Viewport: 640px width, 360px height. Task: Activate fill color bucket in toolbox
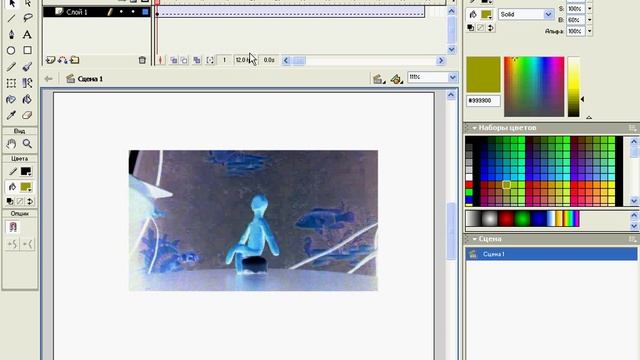13,187
